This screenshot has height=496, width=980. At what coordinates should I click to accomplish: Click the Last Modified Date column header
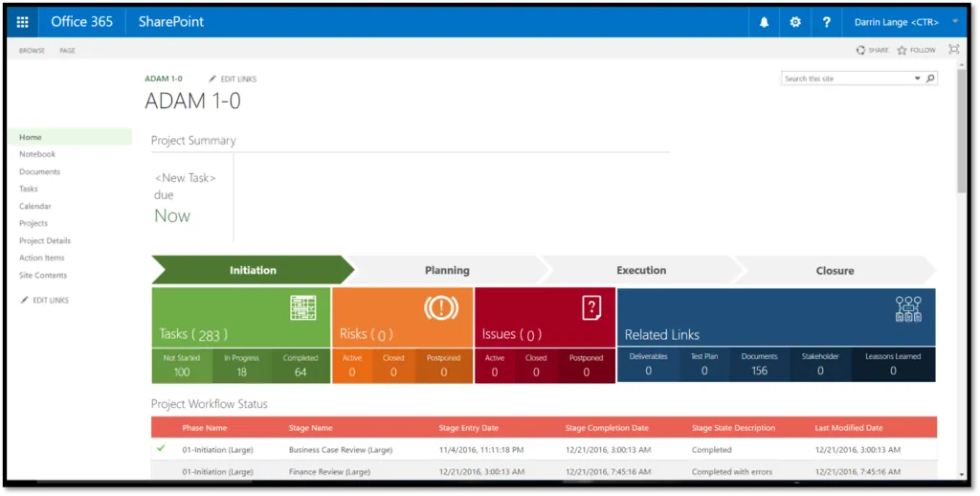pyautogui.click(x=849, y=428)
